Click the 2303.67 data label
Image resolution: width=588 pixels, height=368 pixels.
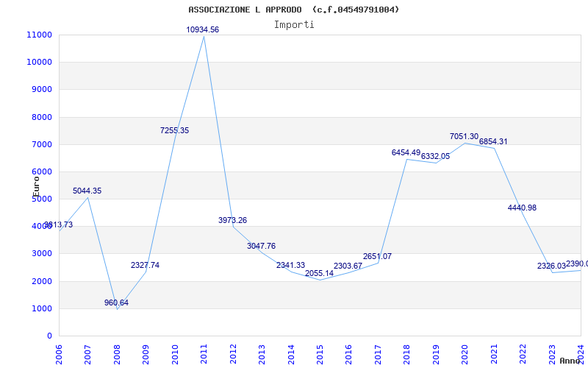pyautogui.click(x=348, y=266)
